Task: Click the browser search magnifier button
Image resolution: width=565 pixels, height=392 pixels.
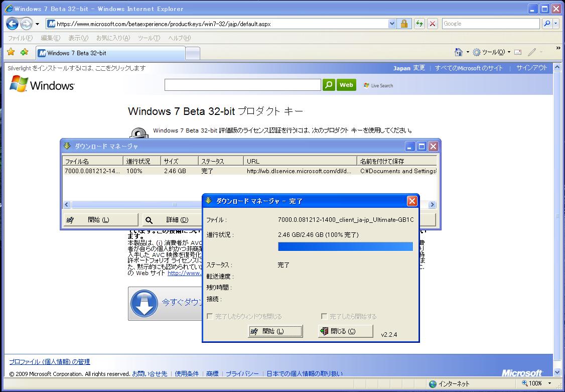Action: tap(546, 24)
